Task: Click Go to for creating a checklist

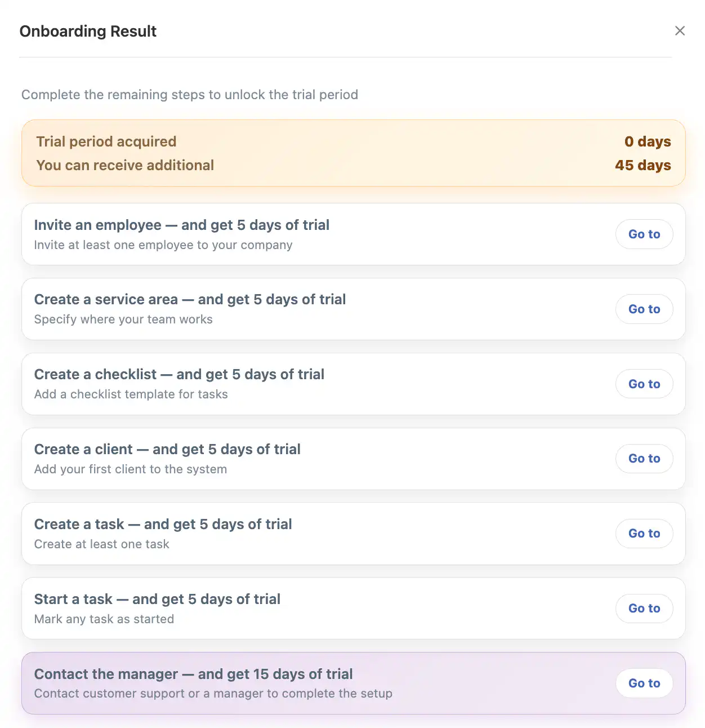Action: [644, 384]
